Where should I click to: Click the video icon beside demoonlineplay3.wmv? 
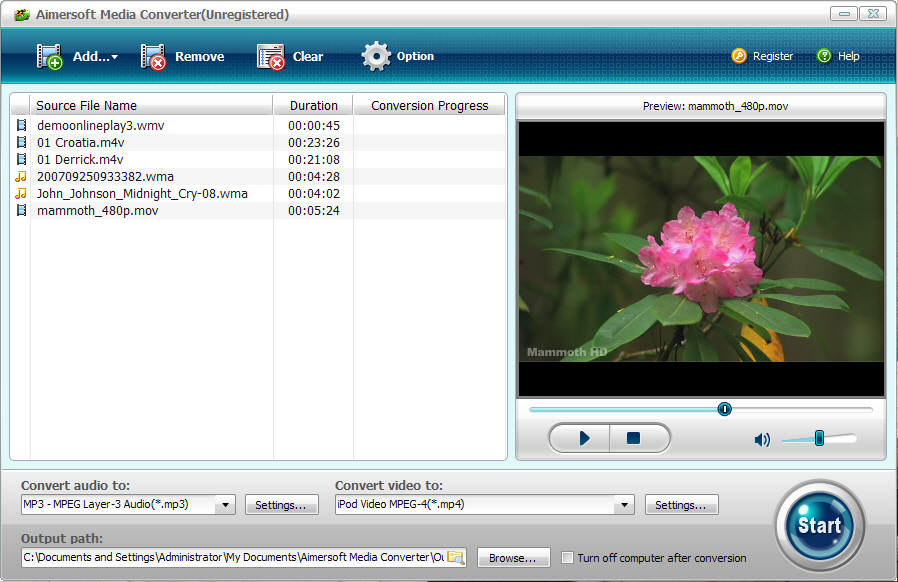click(x=21, y=125)
